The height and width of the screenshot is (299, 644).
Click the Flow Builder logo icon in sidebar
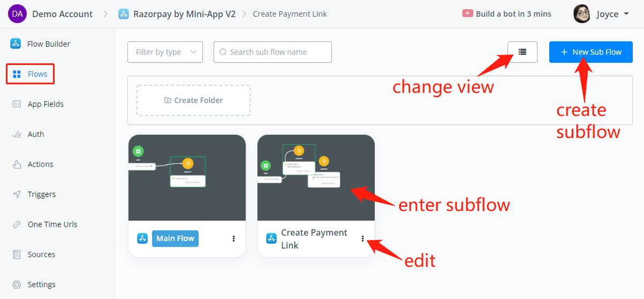click(x=16, y=44)
